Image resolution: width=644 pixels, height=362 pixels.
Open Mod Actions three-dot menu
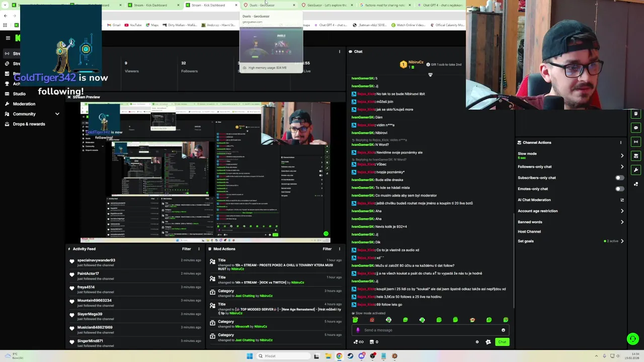pyautogui.click(x=339, y=249)
